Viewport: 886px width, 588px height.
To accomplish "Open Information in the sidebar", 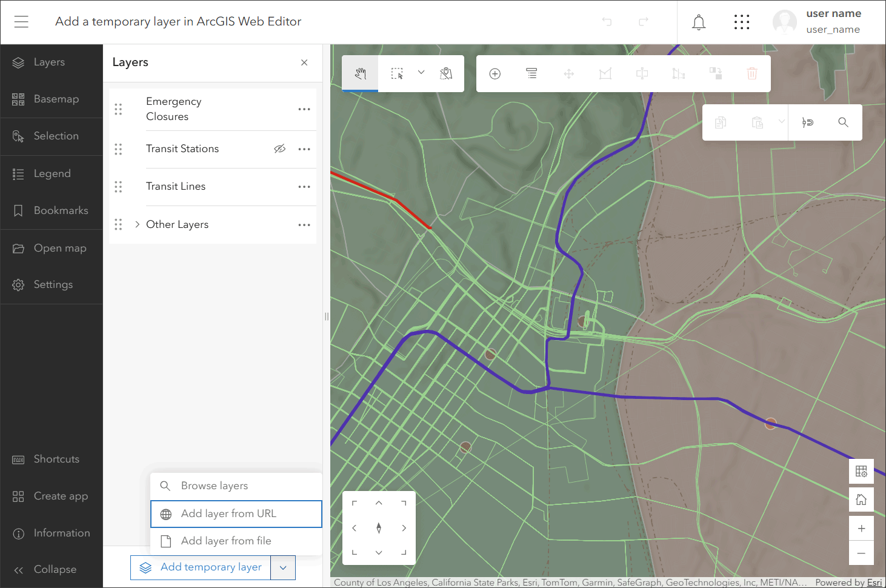I will pyautogui.click(x=52, y=533).
